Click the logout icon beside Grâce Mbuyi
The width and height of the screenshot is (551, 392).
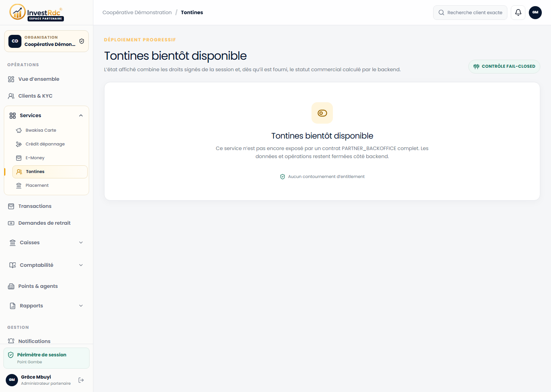(x=81, y=380)
